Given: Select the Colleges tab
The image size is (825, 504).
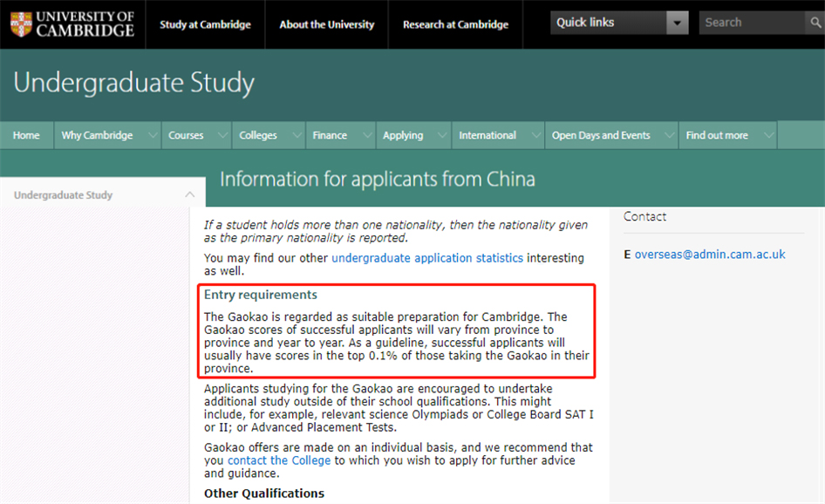Looking at the screenshot, I should (x=258, y=135).
